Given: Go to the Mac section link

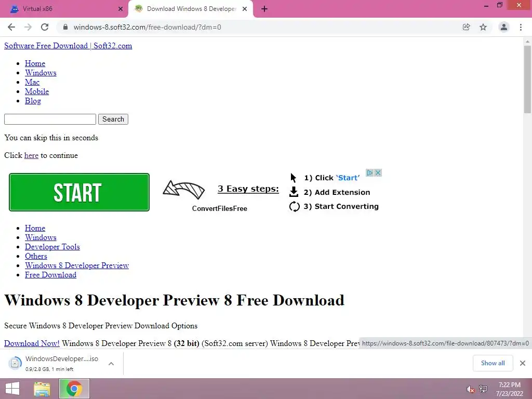Looking at the screenshot, I should point(32,82).
